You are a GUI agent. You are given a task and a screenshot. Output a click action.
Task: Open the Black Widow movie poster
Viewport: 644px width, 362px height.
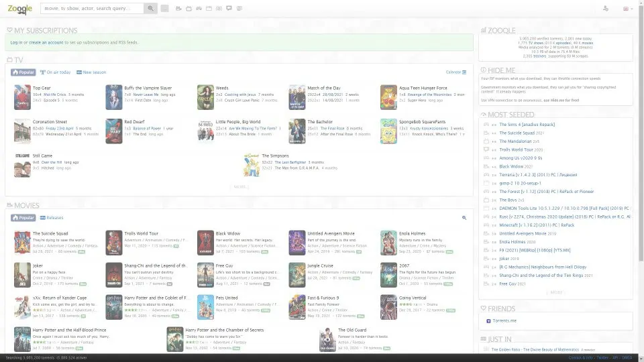205,243
